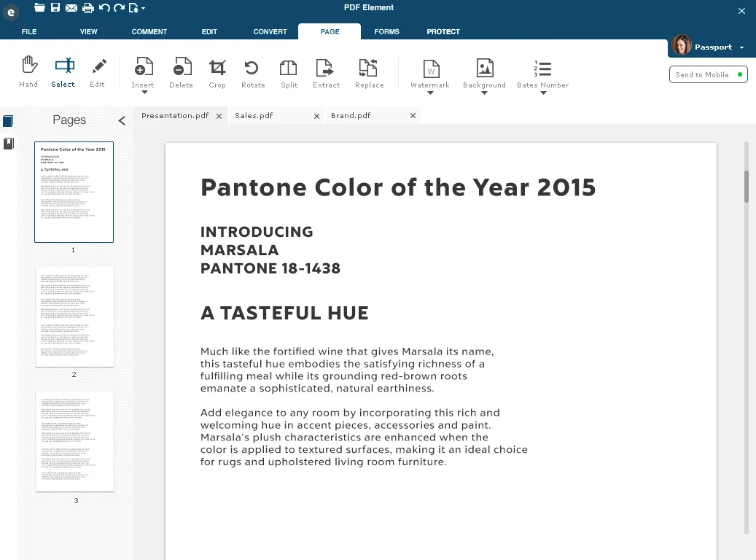Image resolution: width=756 pixels, height=560 pixels.
Task: Open the bookmarks sidebar icon
Action: (9, 143)
